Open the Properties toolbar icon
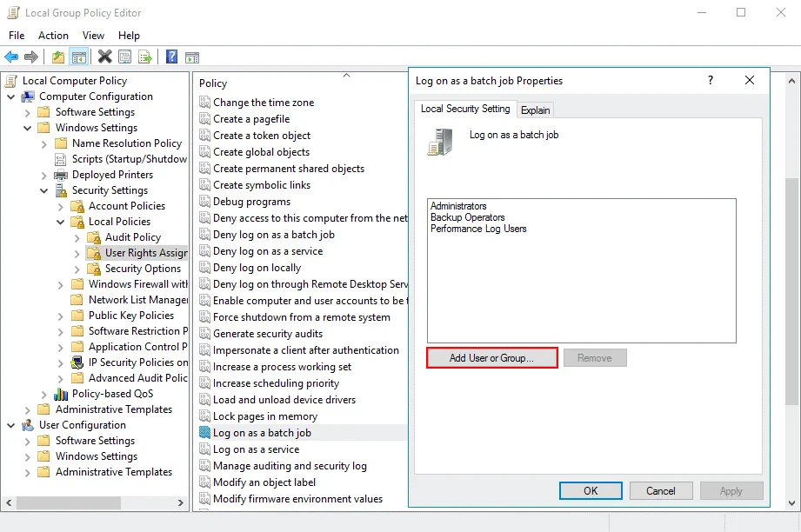 click(x=125, y=57)
